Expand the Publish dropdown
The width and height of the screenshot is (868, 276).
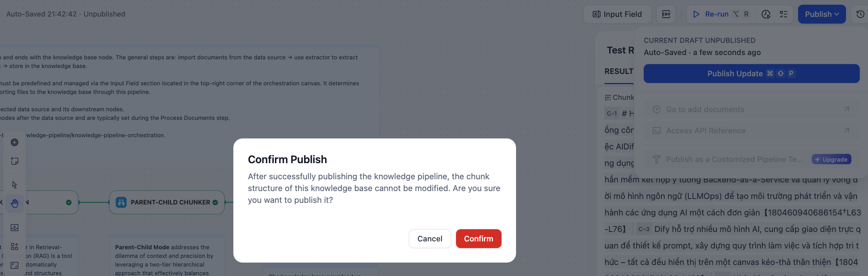click(822, 14)
